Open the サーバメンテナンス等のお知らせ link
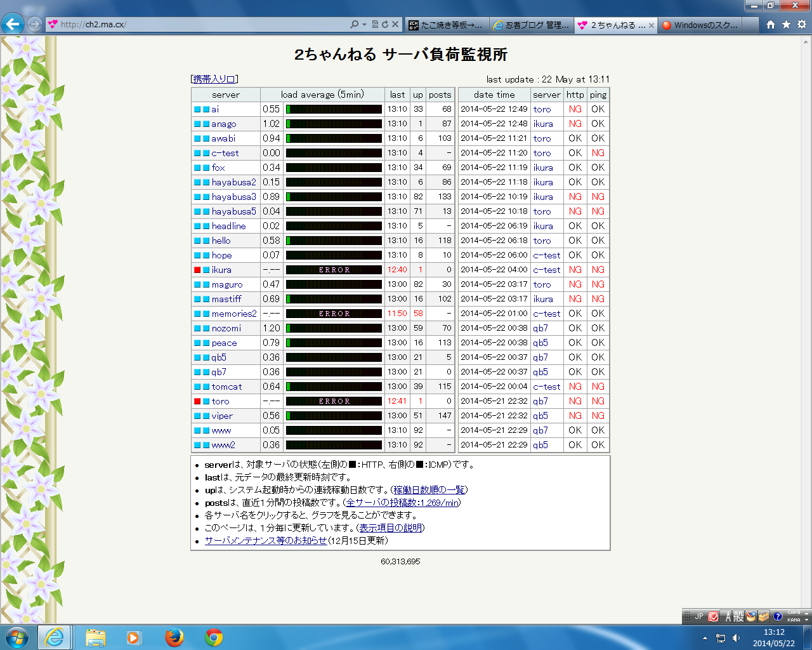The width and height of the screenshot is (812, 650). [x=266, y=541]
